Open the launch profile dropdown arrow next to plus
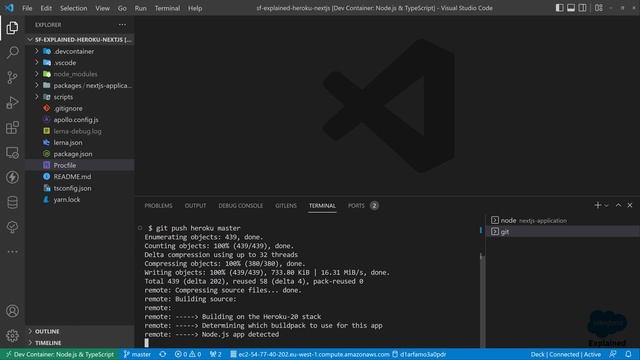The width and height of the screenshot is (640, 360). [x=607, y=205]
